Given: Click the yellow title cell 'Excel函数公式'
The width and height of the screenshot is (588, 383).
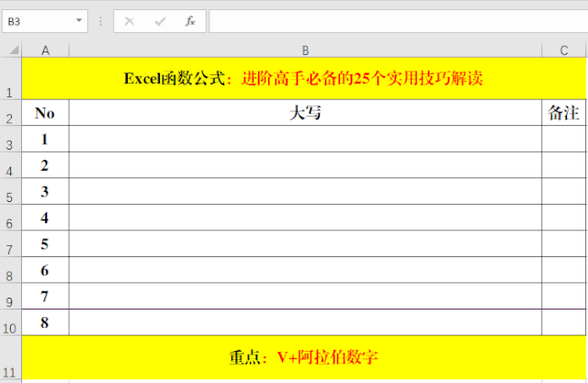Looking at the screenshot, I should tap(304, 78).
